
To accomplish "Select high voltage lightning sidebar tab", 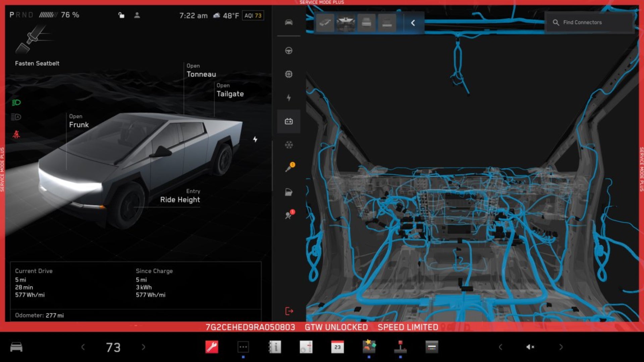I will click(288, 98).
